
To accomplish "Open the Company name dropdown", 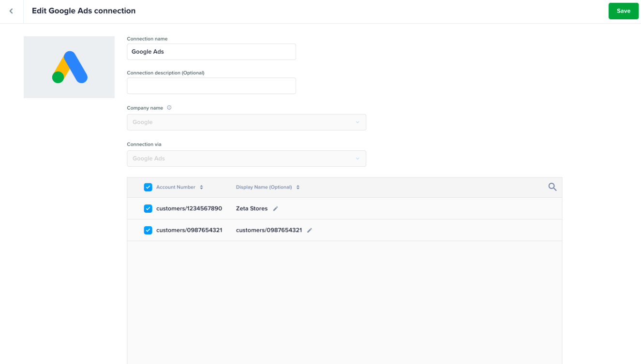I will point(246,122).
